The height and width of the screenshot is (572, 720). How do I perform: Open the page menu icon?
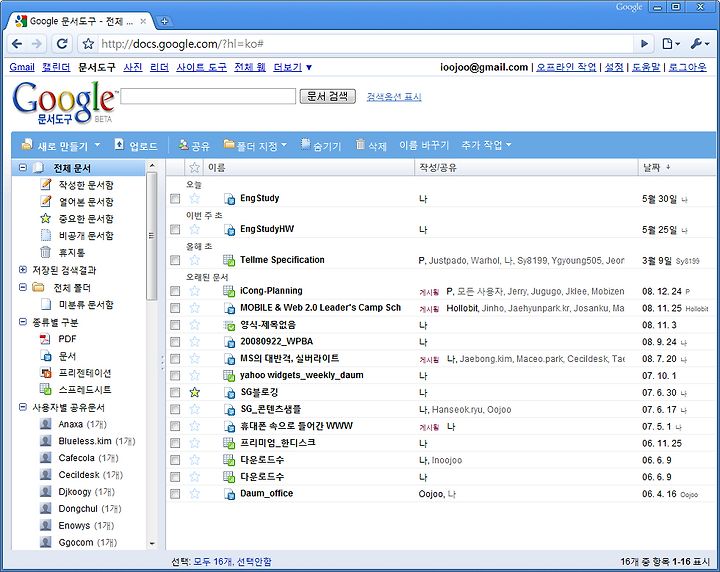pos(671,44)
